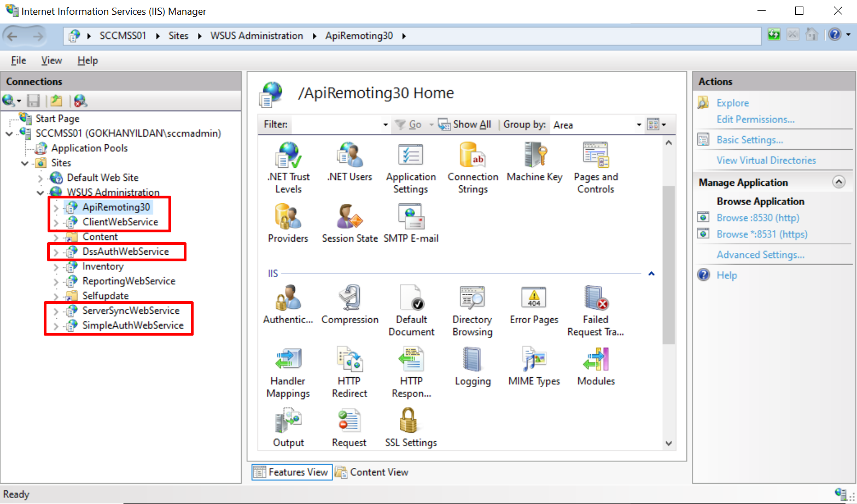Select SimpleAuthWebService in tree
Image resolution: width=857 pixels, height=504 pixels.
(133, 325)
